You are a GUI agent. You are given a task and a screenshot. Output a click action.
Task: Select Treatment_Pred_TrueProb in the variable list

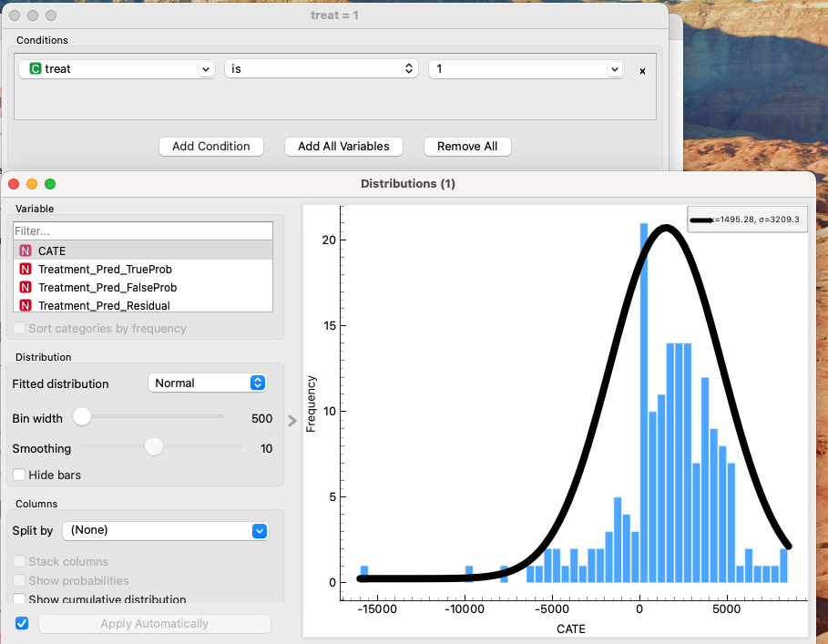pyautogui.click(x=105, y=270)
